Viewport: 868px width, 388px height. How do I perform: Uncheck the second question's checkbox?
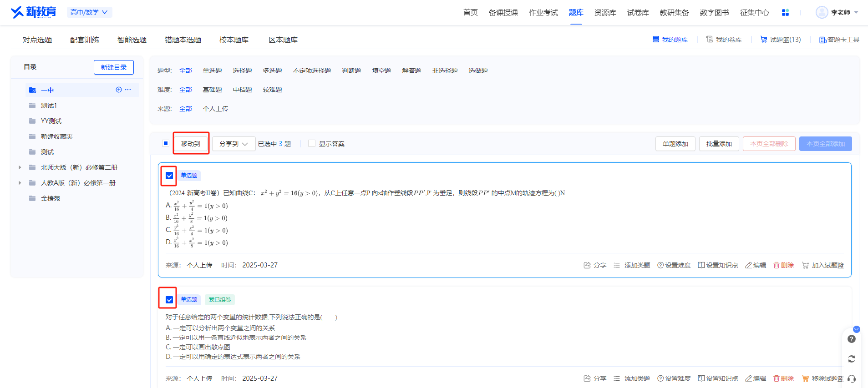coord(169,300)
